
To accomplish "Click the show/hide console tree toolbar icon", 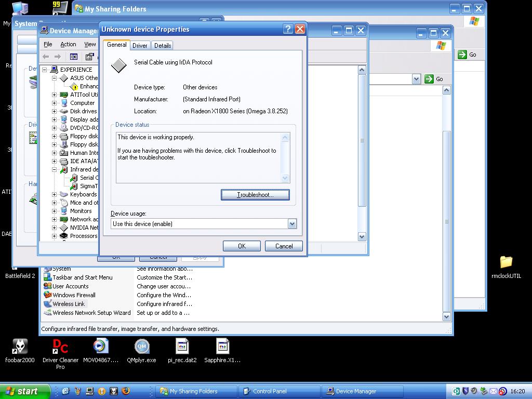I will 74,57.
